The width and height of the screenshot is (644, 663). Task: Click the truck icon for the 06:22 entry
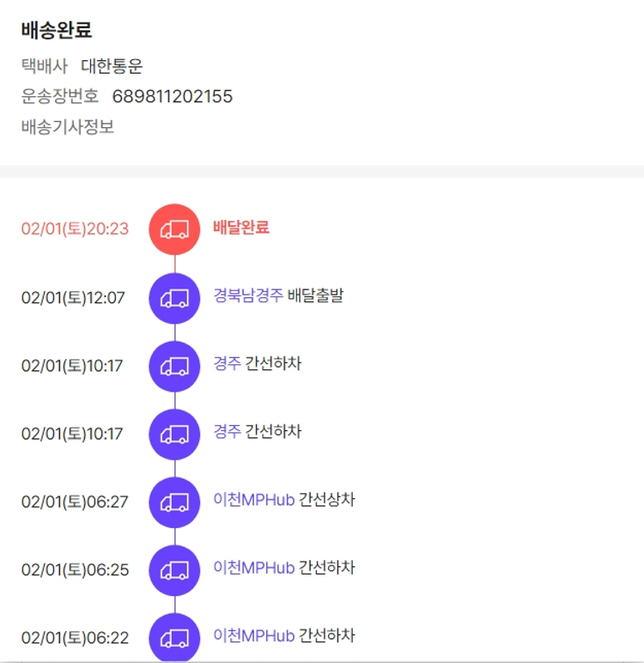pyautogui.click(x=174, y=638)
